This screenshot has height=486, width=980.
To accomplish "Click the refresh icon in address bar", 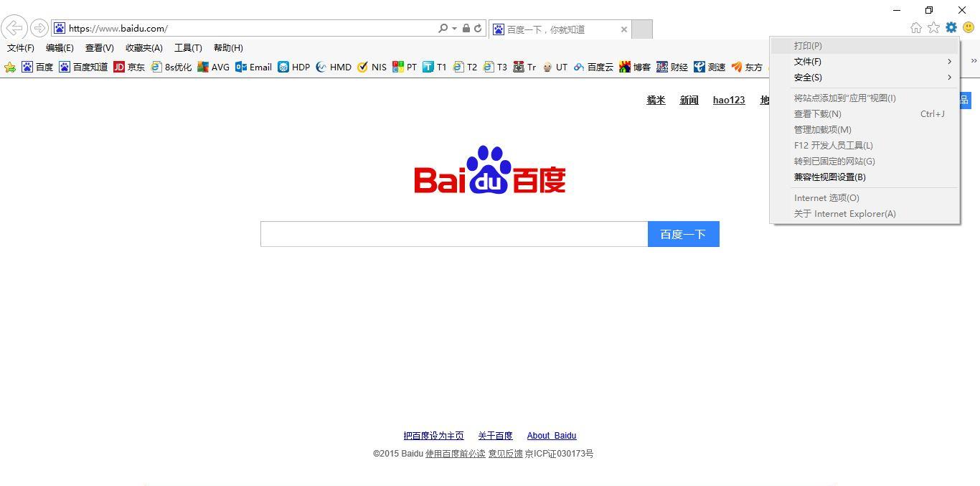I will [478, 29].
